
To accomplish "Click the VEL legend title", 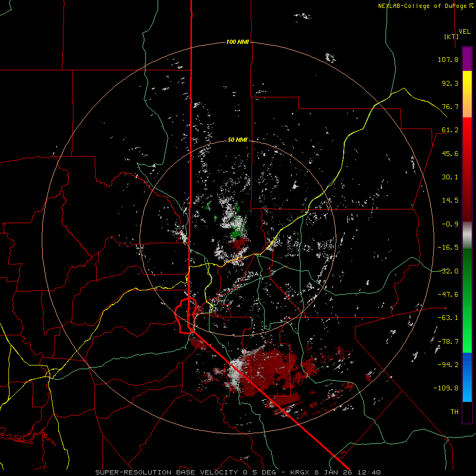I will [464, 31].
